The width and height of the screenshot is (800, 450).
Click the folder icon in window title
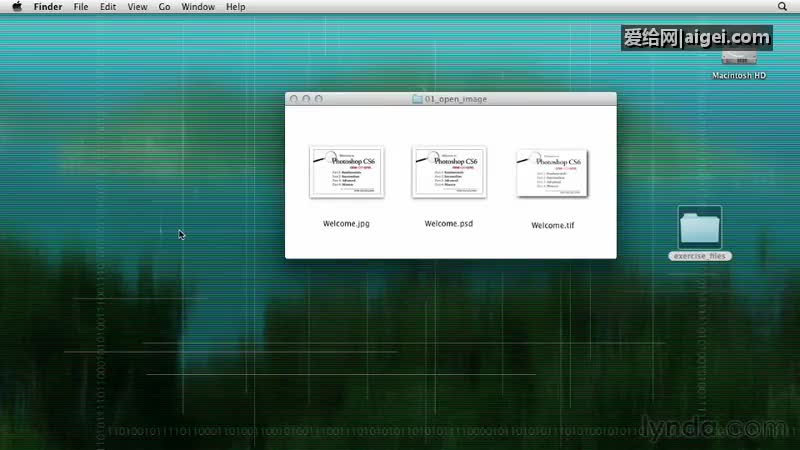pyautogui.click(x=418, y=99)
